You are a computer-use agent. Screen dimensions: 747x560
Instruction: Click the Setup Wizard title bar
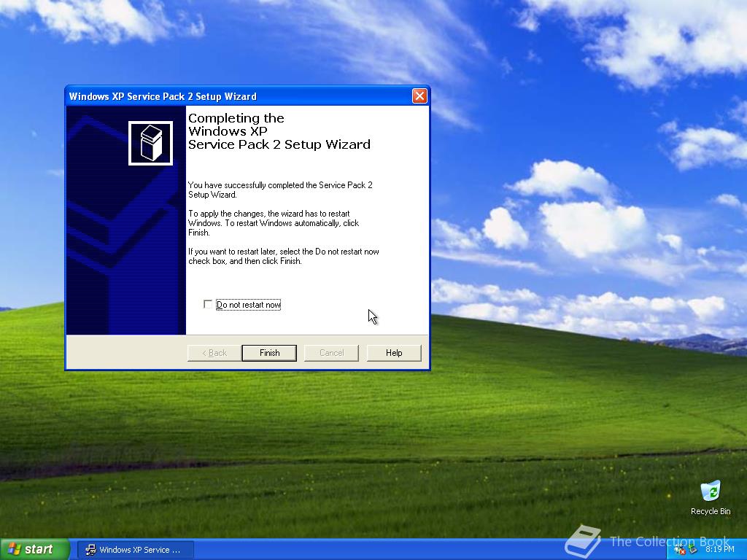241,96
